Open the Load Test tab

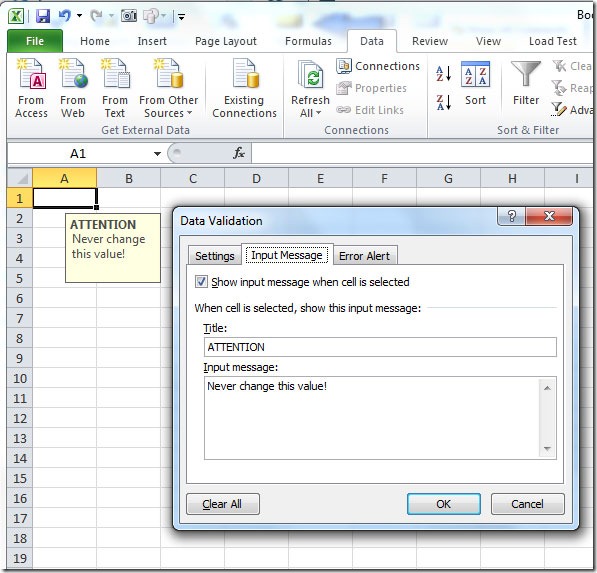pyautogui.click(x=553, y=41)
